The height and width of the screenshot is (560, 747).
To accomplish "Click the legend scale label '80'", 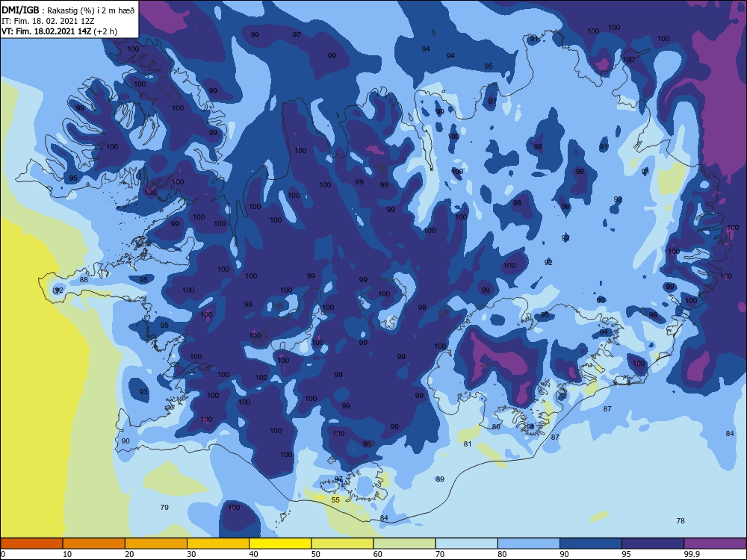I will (x=502, y=554).
